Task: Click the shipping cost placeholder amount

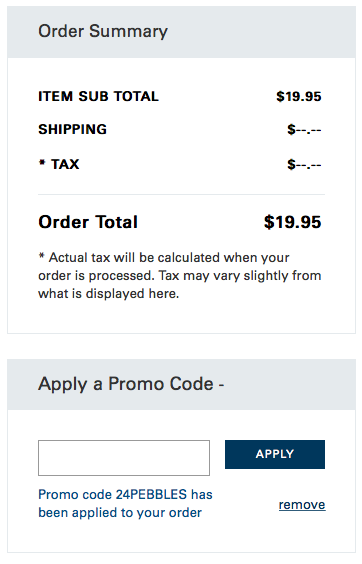Action: click(x=304, y=129)
